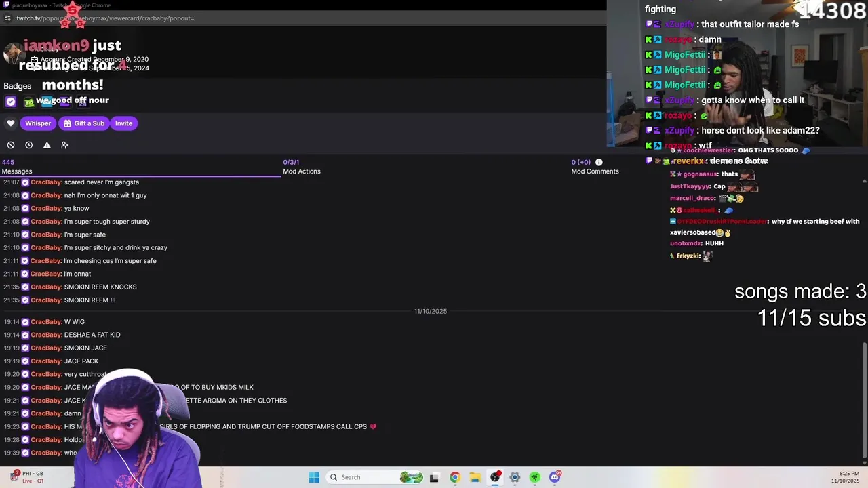Open File Explorer from the taskbar

click(475, 477)
